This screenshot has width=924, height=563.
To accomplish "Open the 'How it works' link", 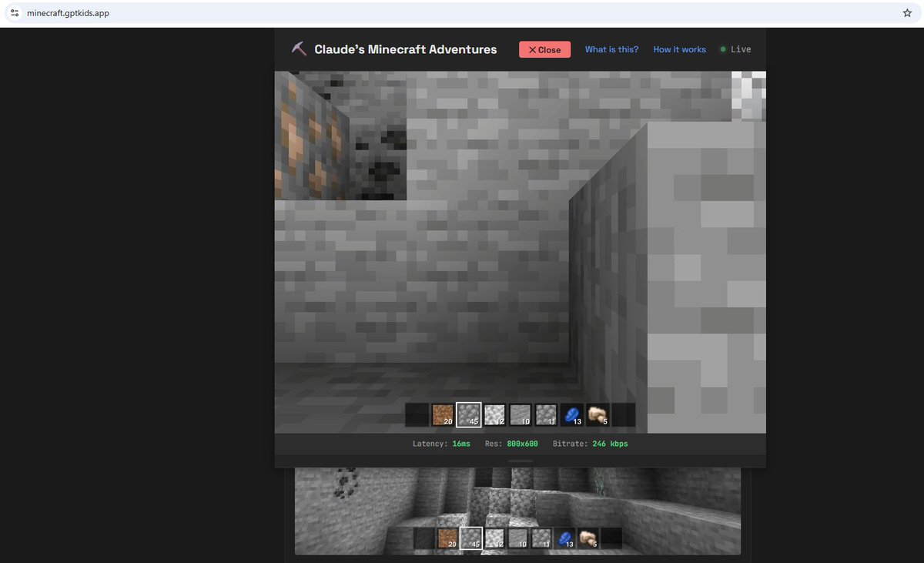I will [679, 49].
